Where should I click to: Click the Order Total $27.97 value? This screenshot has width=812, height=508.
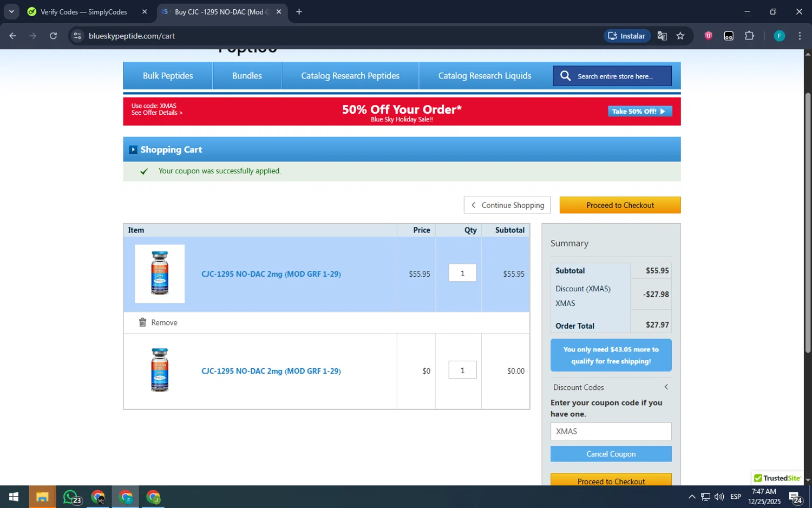tap(657, 325)
